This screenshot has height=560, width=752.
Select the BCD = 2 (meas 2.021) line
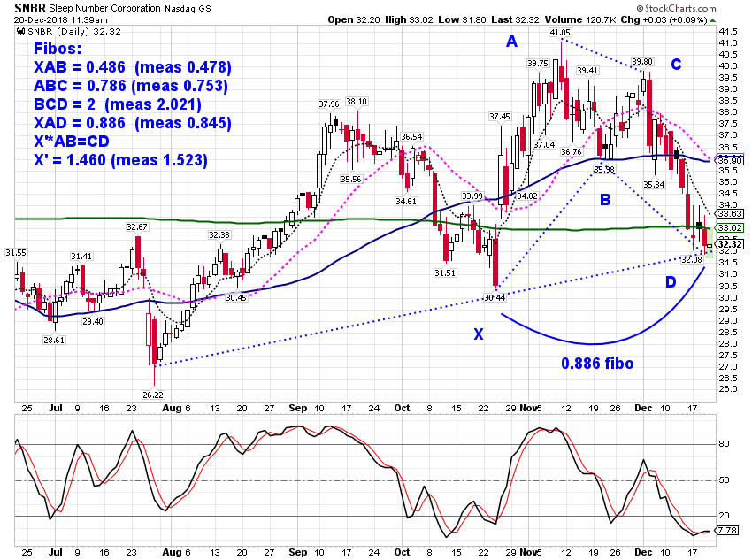coord(118,104)
